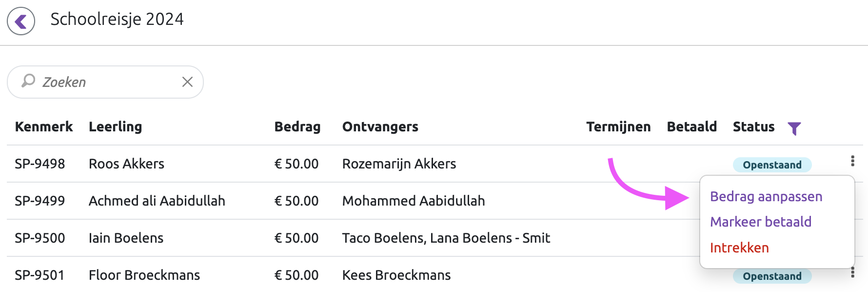
Task: Open the actions menu for SP-9498
Action: (x=853, y=161)
